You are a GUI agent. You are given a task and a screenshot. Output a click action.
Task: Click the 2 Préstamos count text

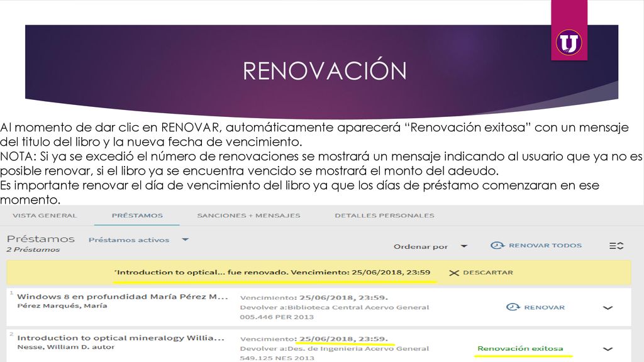(x=33, y=250)
